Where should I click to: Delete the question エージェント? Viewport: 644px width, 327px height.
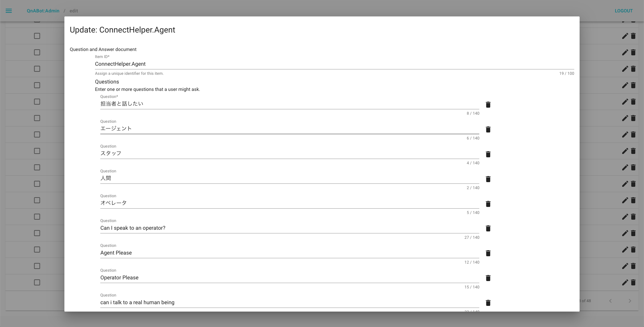[x=488, y=129]
